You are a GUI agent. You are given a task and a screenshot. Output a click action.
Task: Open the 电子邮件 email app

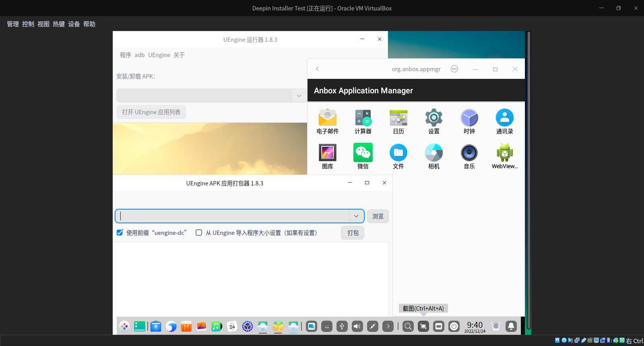pyautogui.click(x=328, y=122)
